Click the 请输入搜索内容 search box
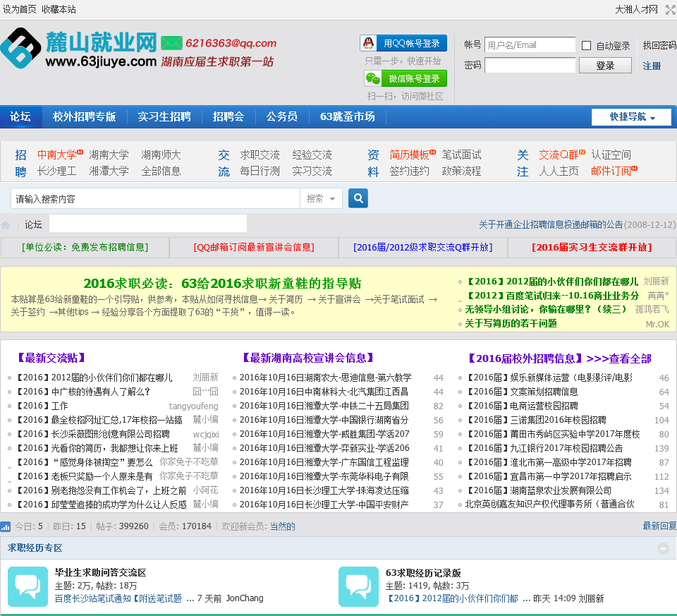 155,198
